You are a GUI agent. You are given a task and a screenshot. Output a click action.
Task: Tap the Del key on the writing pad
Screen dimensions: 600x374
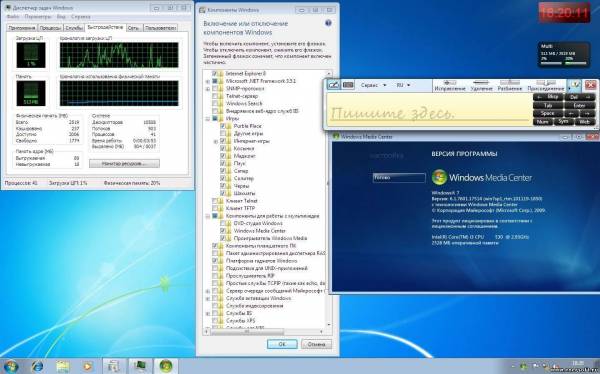pos(579,97)
